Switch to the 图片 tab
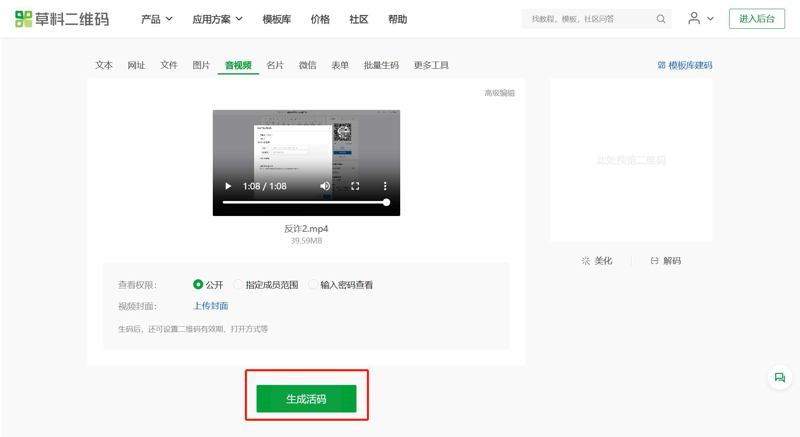The image size is (800, 437). point(201,65)
